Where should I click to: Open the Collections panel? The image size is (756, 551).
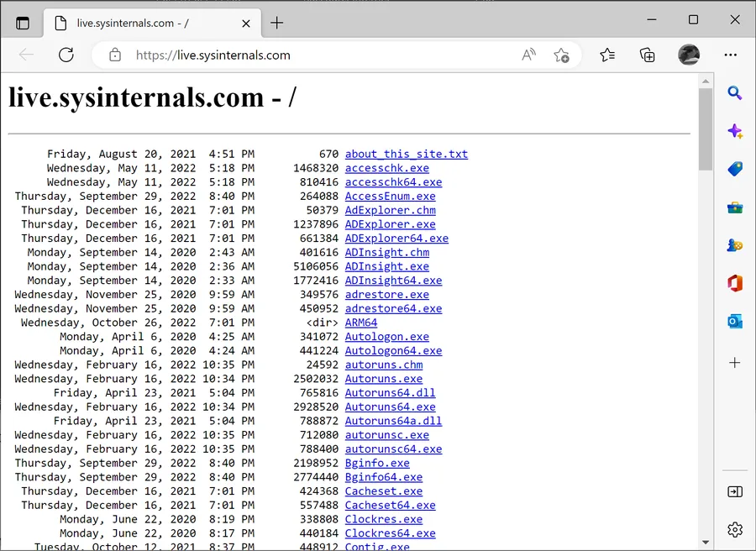coord(647,55)
